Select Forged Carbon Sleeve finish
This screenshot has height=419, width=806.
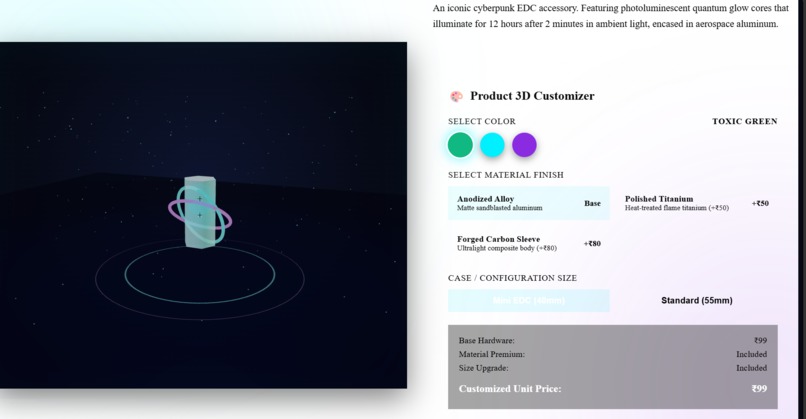(528, 243)
